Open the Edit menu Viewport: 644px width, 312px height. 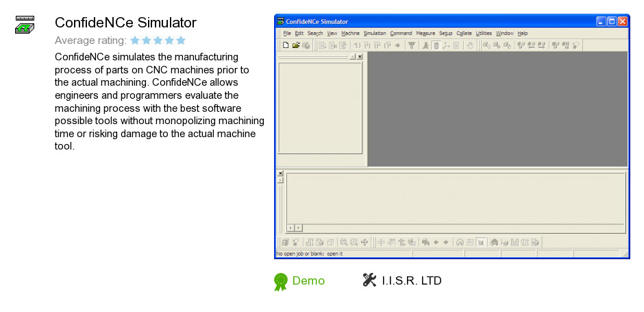299,34
